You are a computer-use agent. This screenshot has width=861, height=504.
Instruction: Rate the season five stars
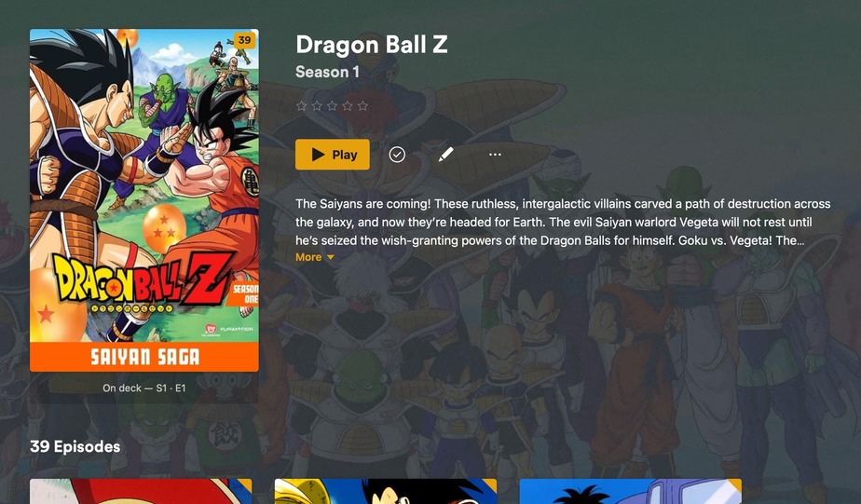[x=363, y=106]
